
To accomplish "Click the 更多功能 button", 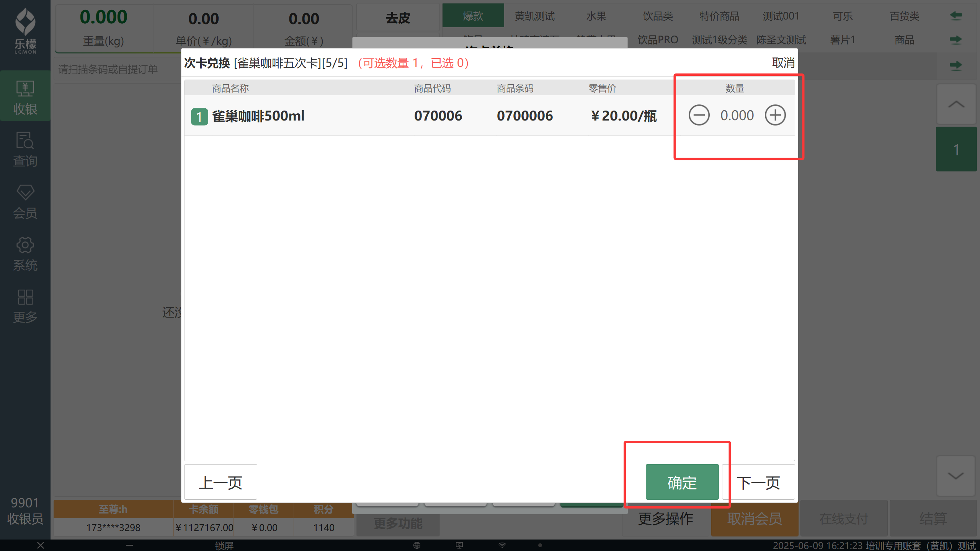I will click(398, 523).
